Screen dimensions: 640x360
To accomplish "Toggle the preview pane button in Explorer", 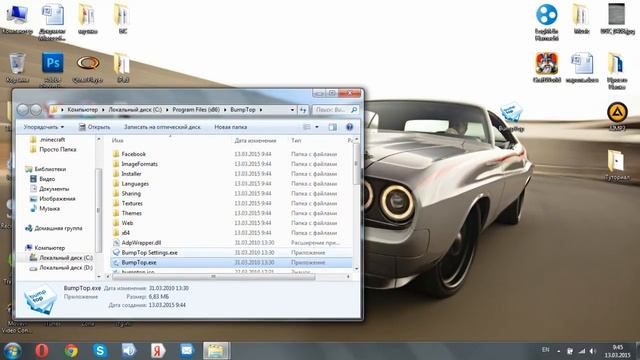I will point(333,127).
